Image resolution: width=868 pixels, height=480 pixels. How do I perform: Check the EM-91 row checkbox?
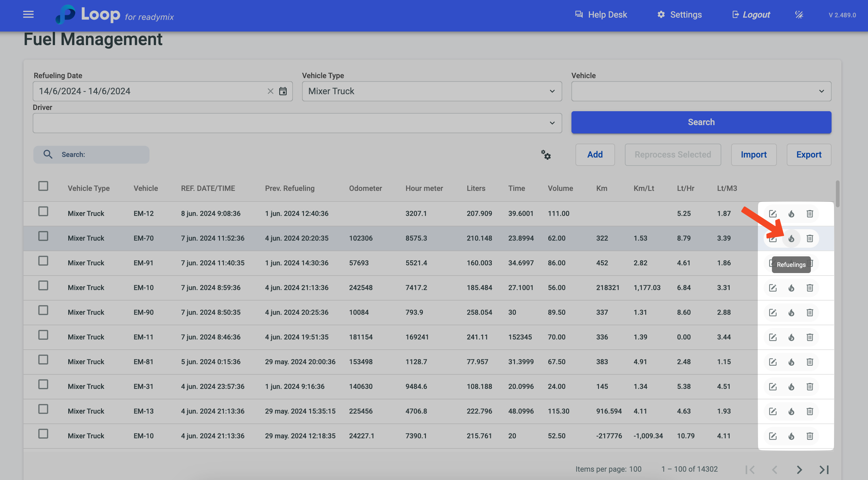point(43,261)
